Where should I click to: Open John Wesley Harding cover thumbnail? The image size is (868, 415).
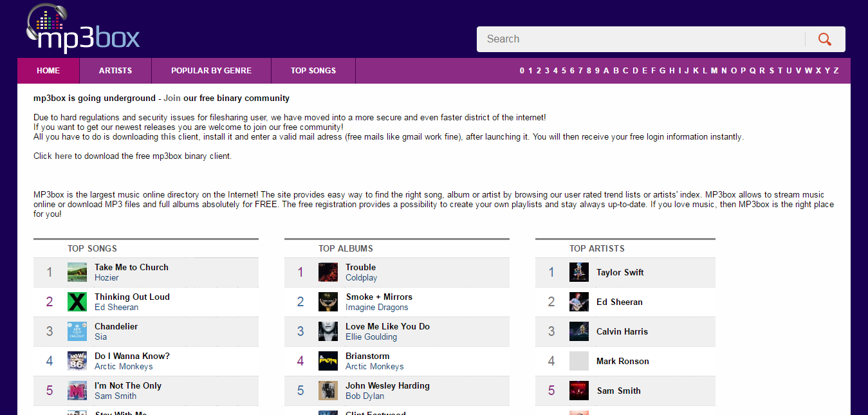(328, 391)
